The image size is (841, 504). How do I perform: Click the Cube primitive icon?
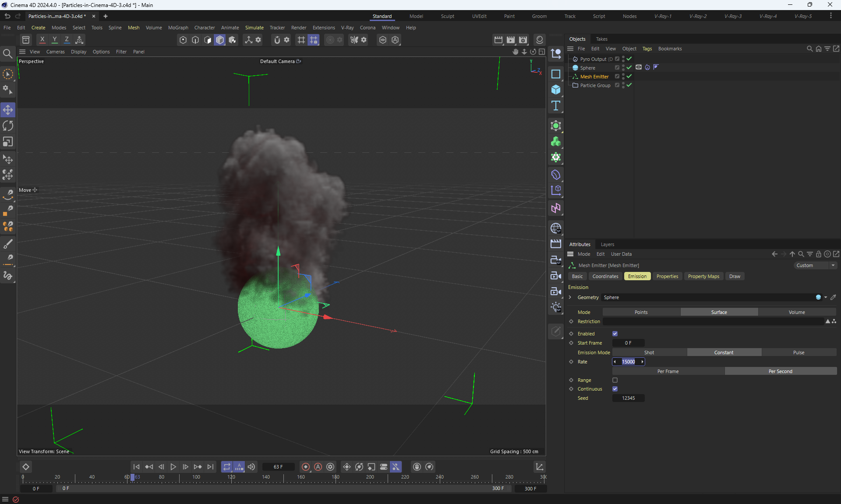click(556, 90)
